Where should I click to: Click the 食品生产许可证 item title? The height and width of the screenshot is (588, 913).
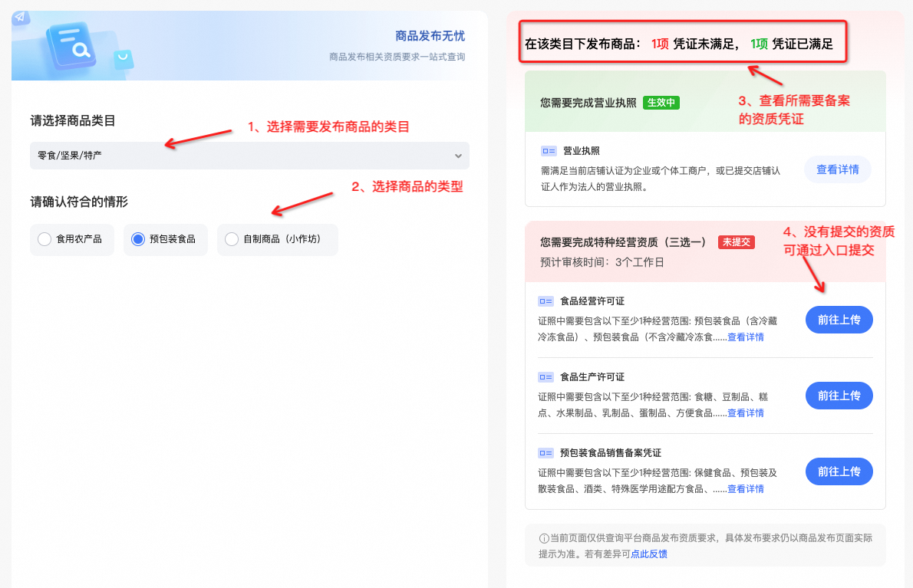(x=592, y=377)
